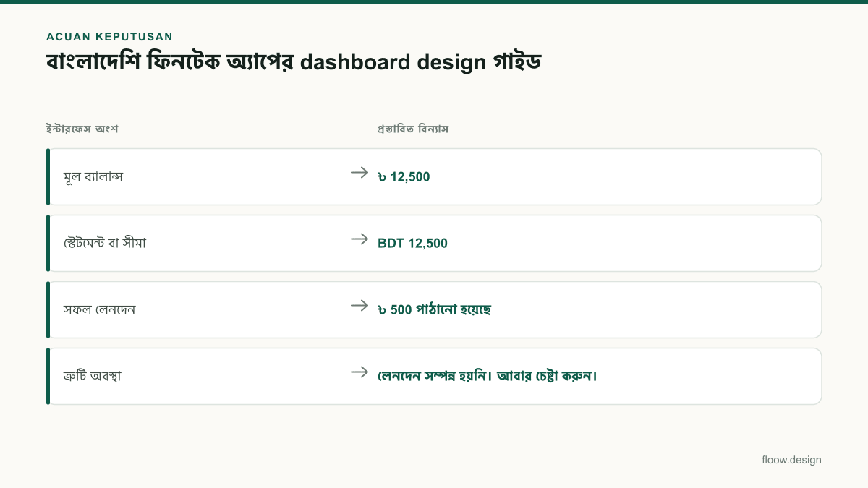This screenshot has height=488, width=868.
Task: Click the value '৳ 12,500'
Action: (x=404, y=176)
